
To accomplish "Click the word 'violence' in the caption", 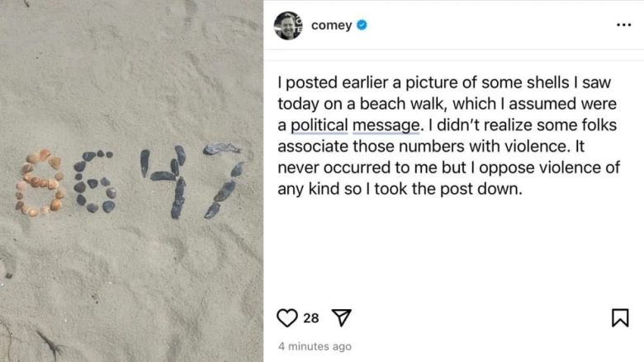I will coord(562,146).
